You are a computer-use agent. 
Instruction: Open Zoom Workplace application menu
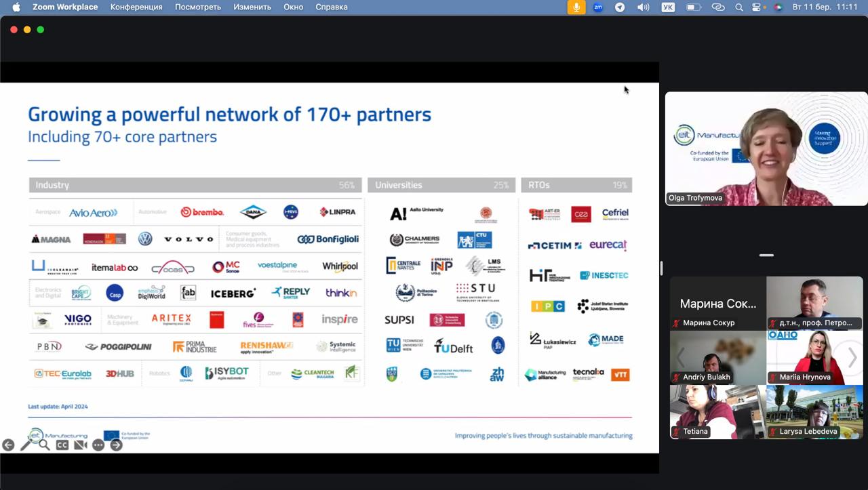pos(65,7)
